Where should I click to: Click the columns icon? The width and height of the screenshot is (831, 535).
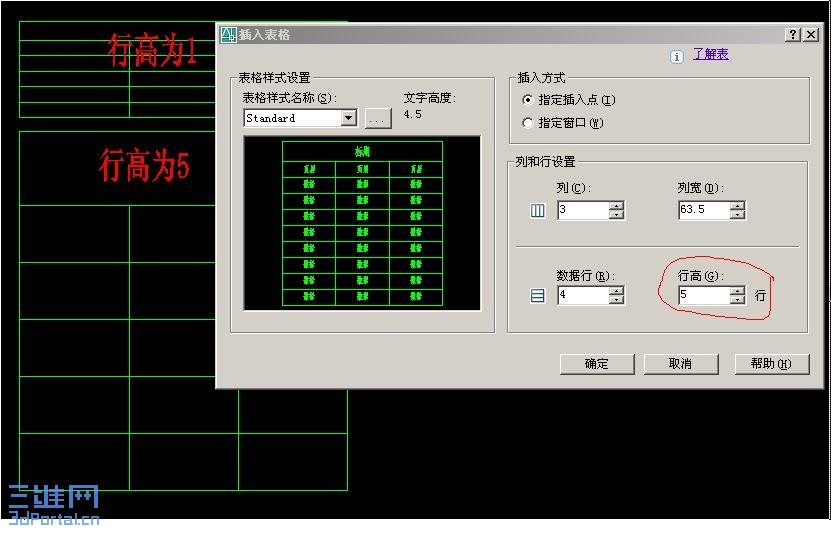pos(537,211)
